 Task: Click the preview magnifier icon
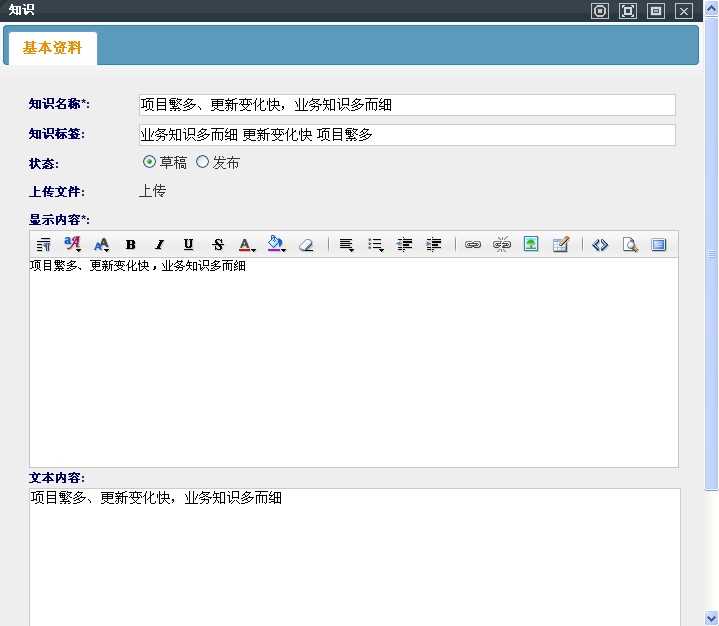point(630,245)
